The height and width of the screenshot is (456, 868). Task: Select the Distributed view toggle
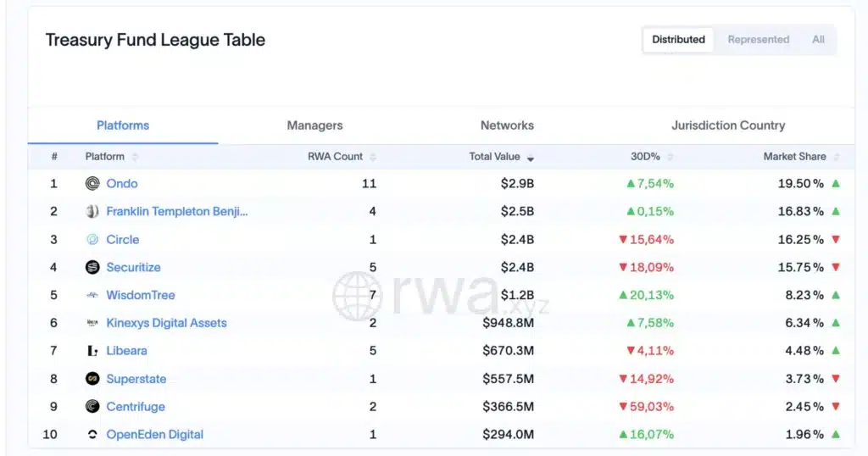point(678,40)
